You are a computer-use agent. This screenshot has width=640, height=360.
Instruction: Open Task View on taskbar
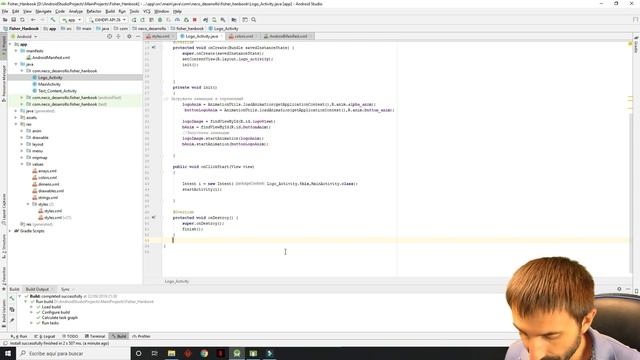(x=155, y=353)
